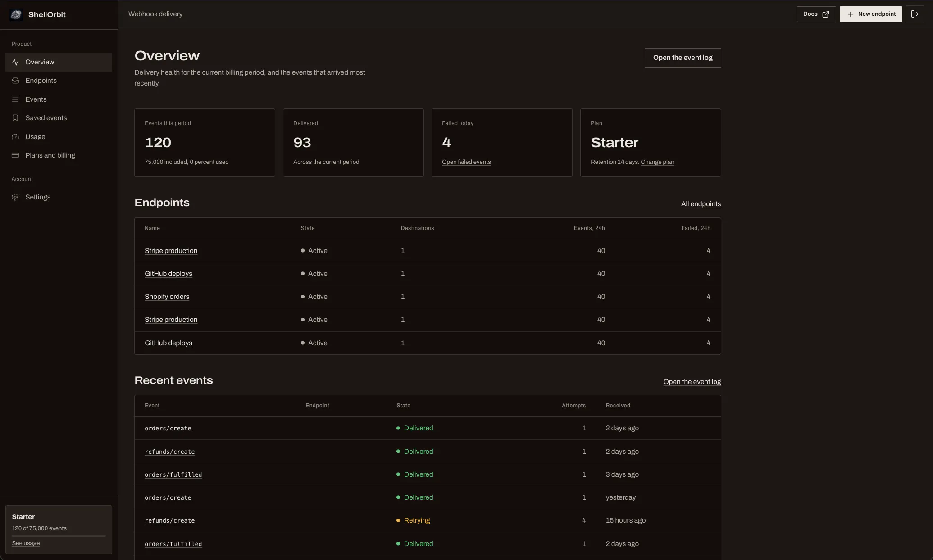Click the State column header in Endpoints table

coord(308,228)
